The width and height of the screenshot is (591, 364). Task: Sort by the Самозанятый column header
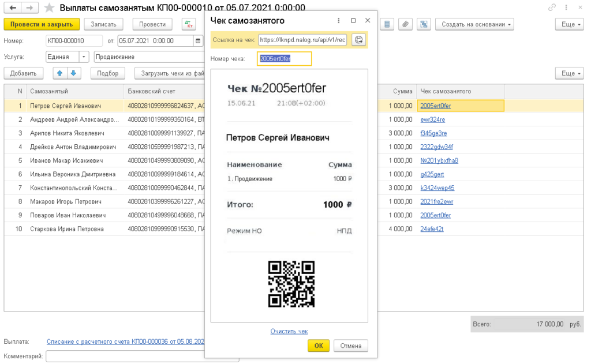pyautogui.click(x=74, y=91)
